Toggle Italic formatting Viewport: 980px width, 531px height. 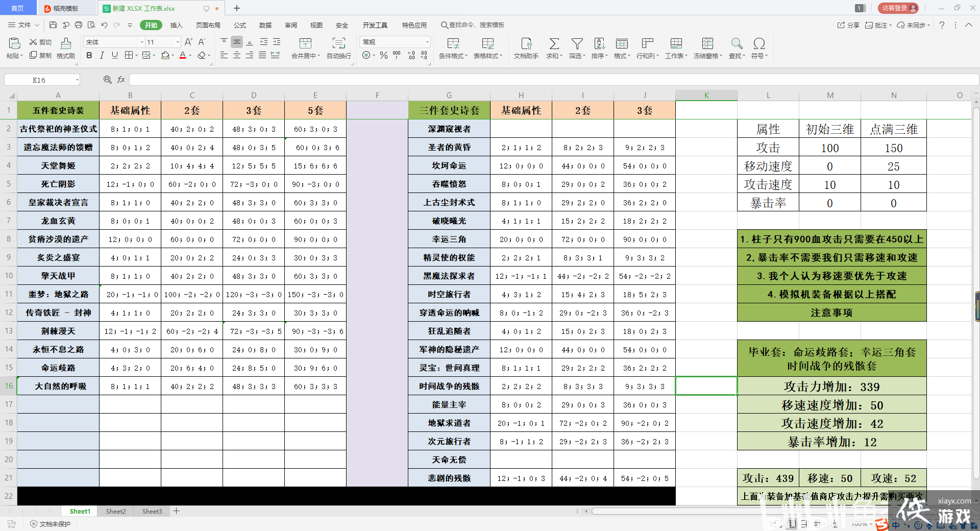[102, 55]
